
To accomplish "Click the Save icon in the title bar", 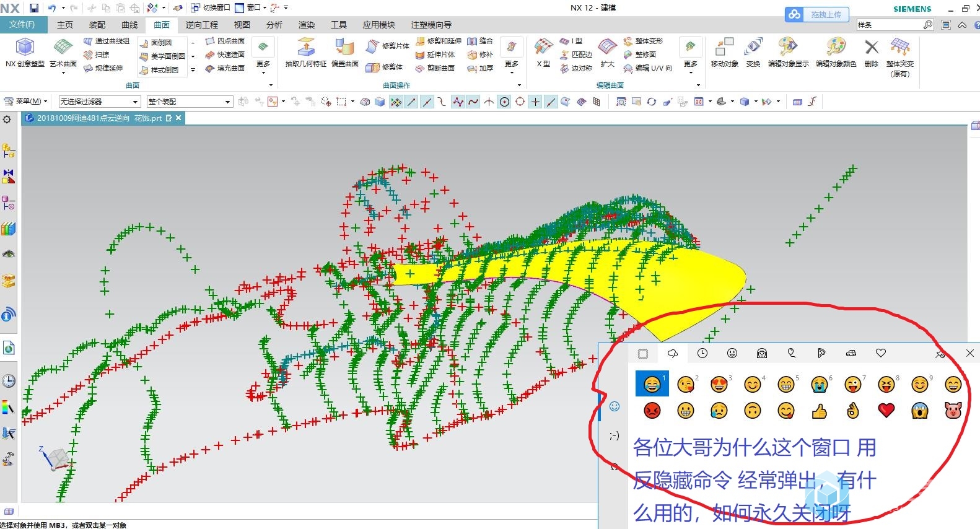I will pos(34,8).
